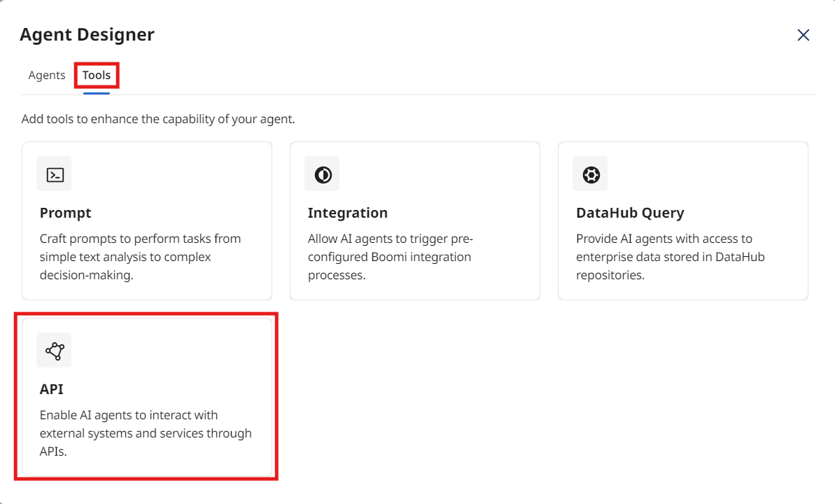Click the Agent Designer dialog title
Image resolution: width=835 pixels, height=504 pixels.
tap(86, 34)
